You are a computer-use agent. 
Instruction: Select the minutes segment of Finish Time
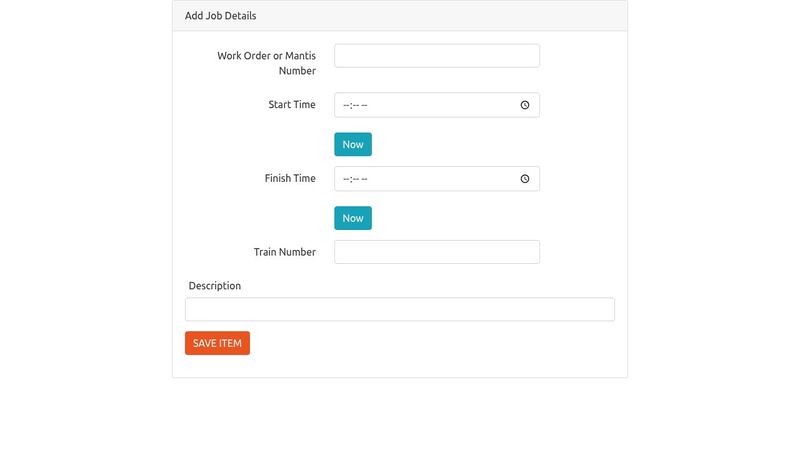tap(355, 179)
